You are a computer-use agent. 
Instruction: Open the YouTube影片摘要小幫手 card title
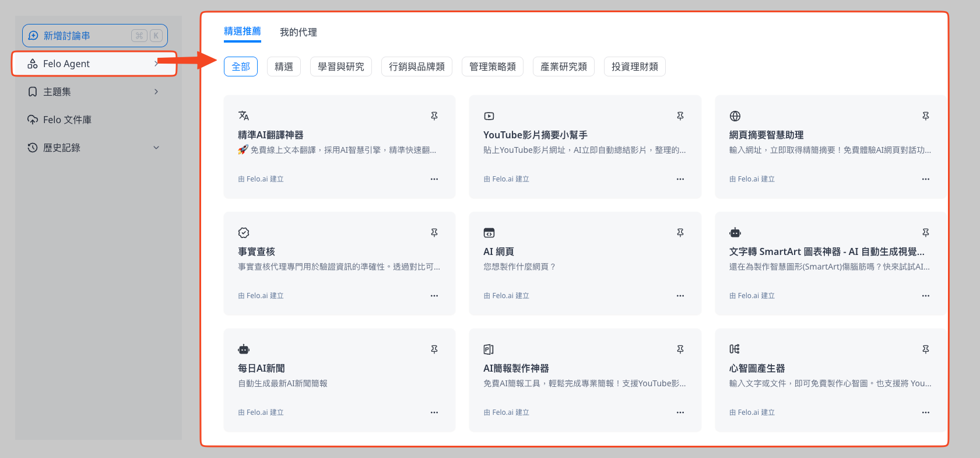pos(535,135)
